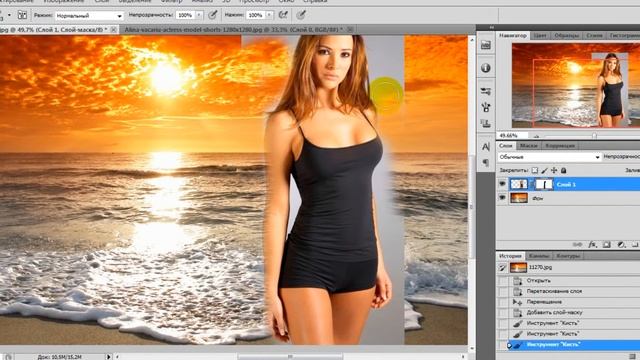This screenshot has height=360, width=640.
Task: Open the Info panel dock icon
Action: coord(486,68)
